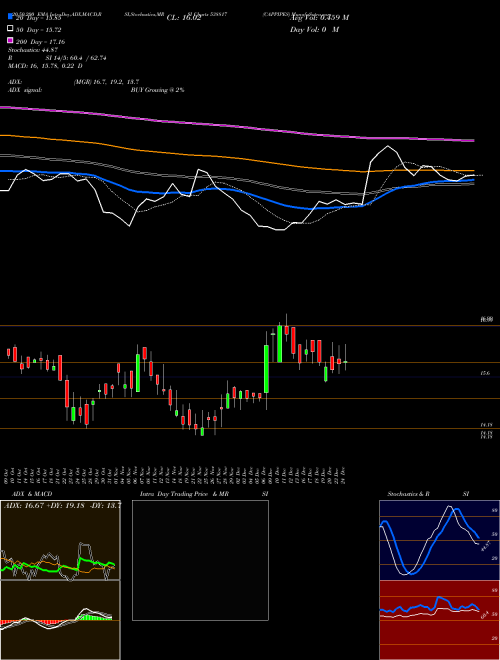The image size is (500, 660).
Task: Click the MACD histogram mini chart
Action: [x=60, y=620]
